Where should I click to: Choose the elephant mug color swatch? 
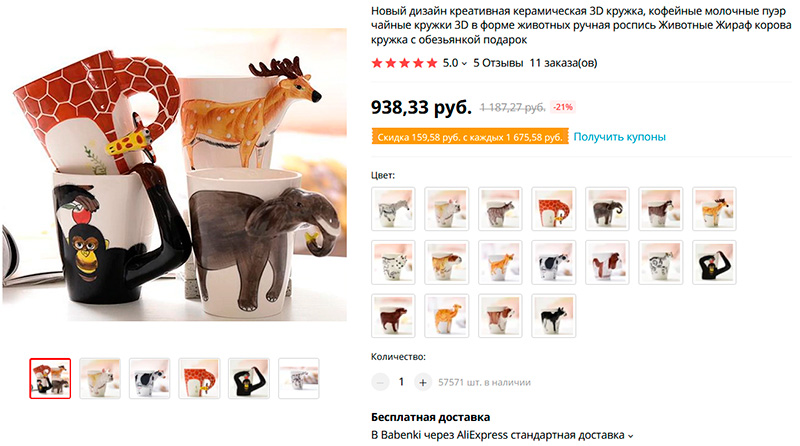click(x=607, y=209)
